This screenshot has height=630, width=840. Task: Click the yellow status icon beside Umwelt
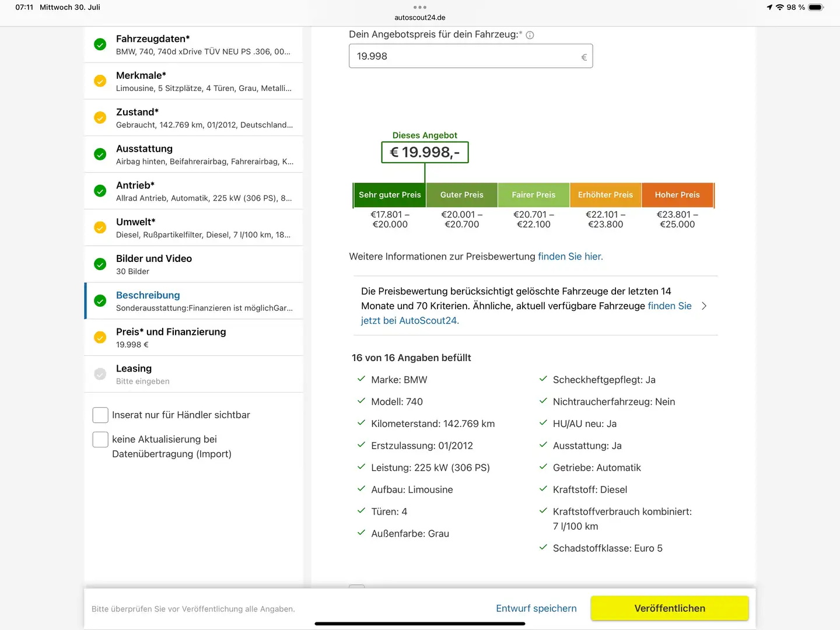click(100, 228)
